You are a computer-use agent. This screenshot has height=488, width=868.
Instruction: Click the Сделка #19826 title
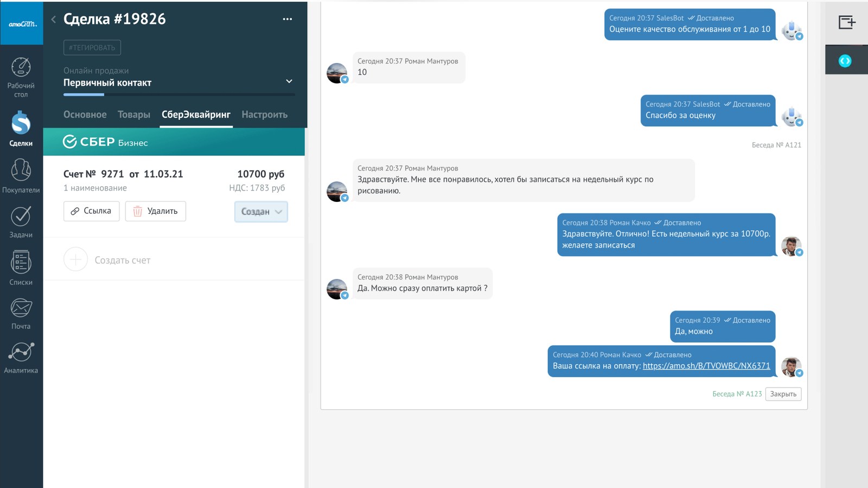click(114, 19)
